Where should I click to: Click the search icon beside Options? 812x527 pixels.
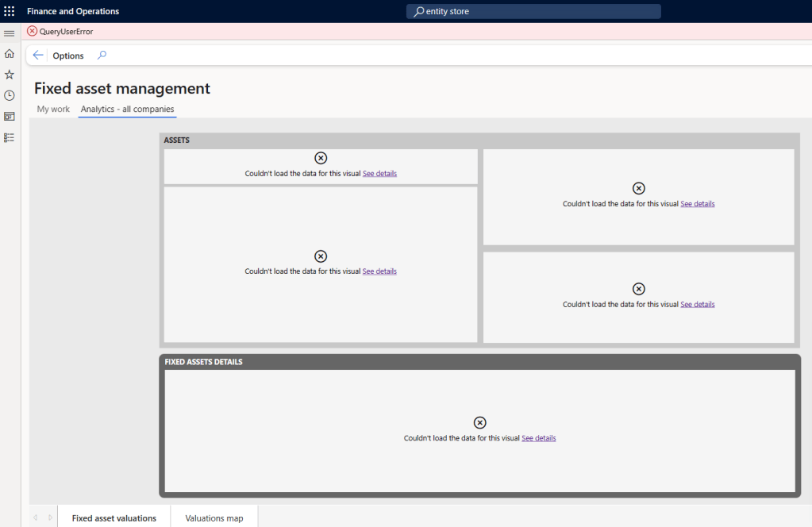[101, 56]
